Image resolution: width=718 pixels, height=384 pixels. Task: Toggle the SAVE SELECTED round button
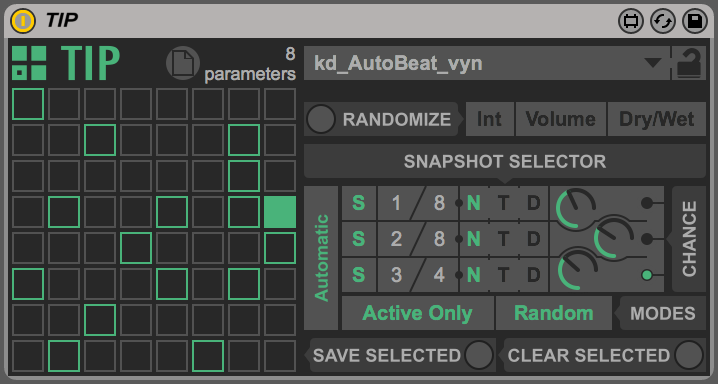(x=479, y=355)
